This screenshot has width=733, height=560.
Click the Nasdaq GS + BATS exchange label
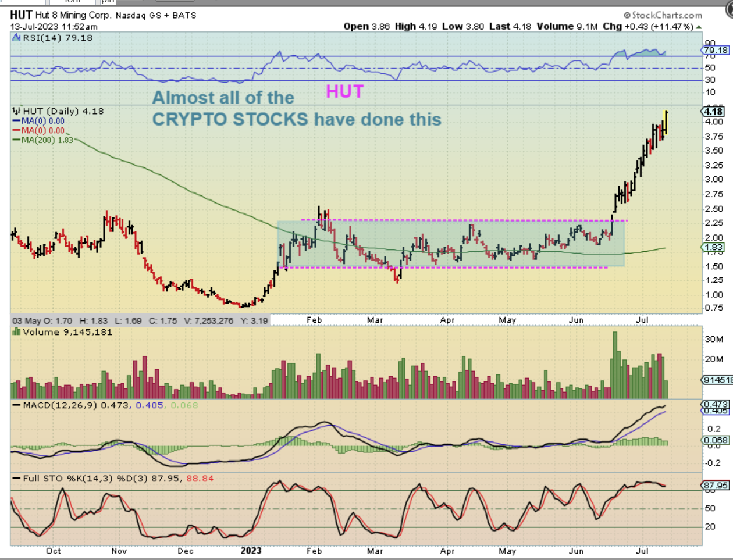coord(156,15)
